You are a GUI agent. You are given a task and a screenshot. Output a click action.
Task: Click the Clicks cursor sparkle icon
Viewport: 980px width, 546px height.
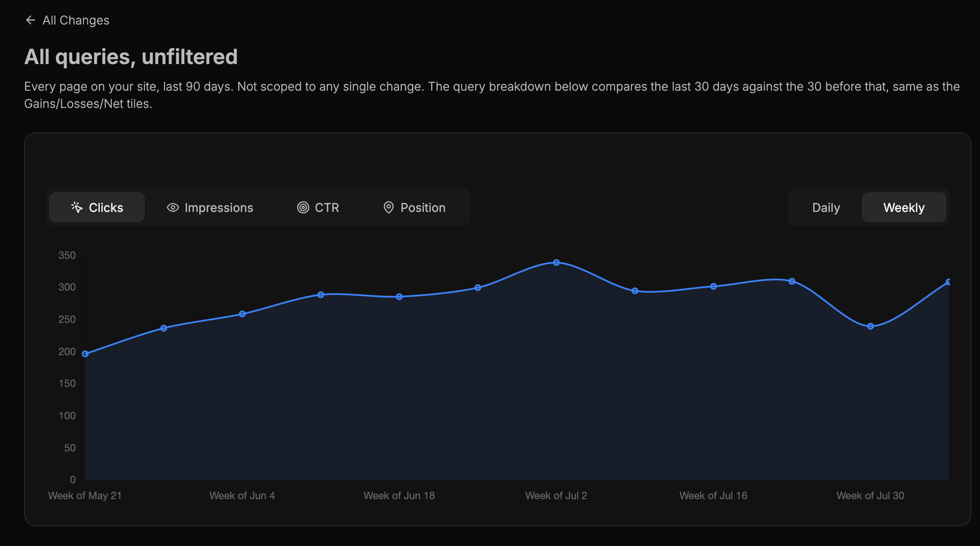pyautogui.click(x=77, y=207)
